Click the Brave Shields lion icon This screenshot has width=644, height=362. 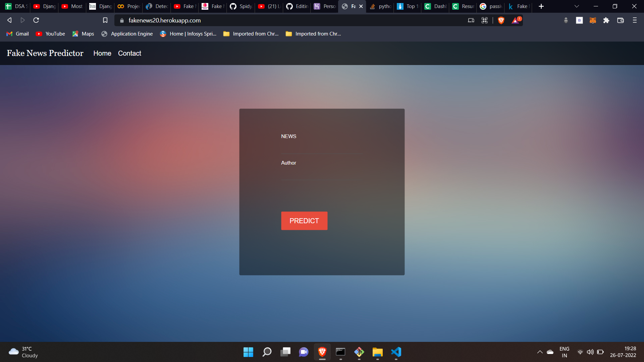[x=501, y=20]
